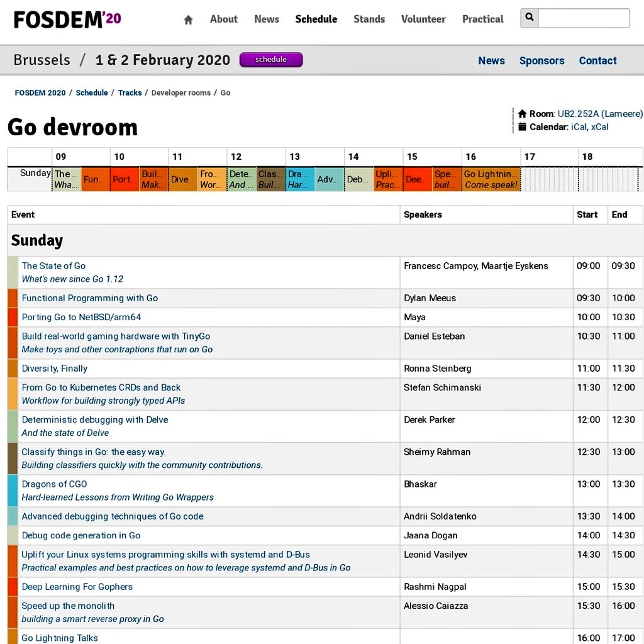Open 'Debug code generation in Go' talk
Viewport: 644px width, 644px height.
[x=81, y=536]
